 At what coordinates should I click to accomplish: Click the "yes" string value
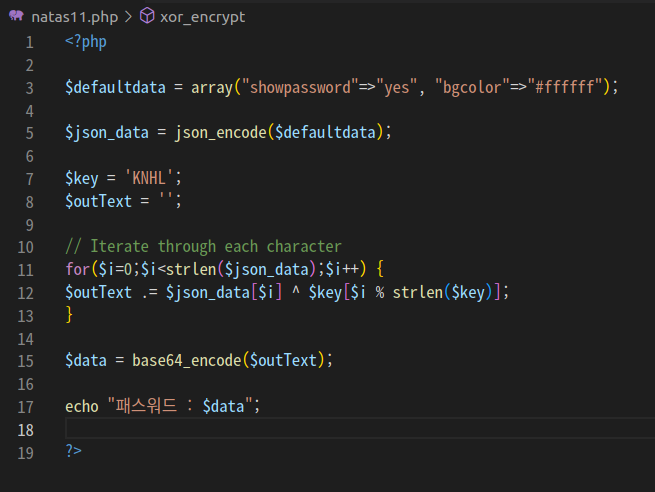[396, 87]
